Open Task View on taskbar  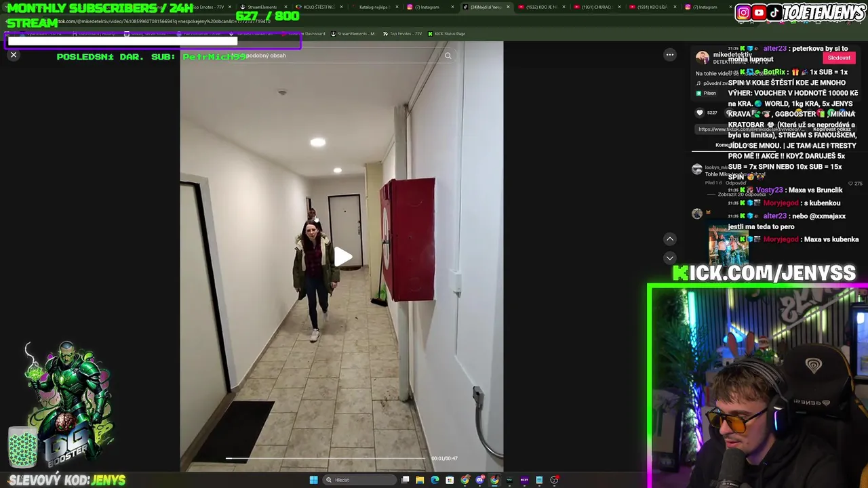point(406,480)
